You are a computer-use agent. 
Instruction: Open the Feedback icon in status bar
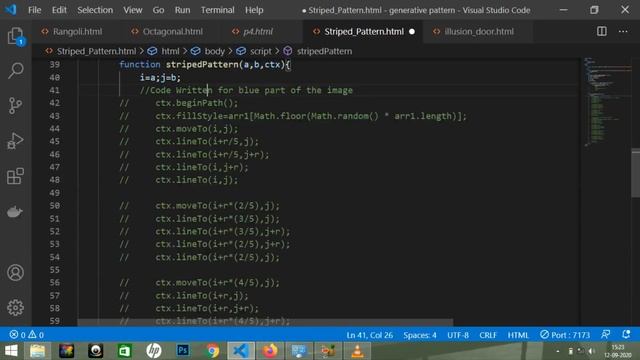[x=606, y=335]
